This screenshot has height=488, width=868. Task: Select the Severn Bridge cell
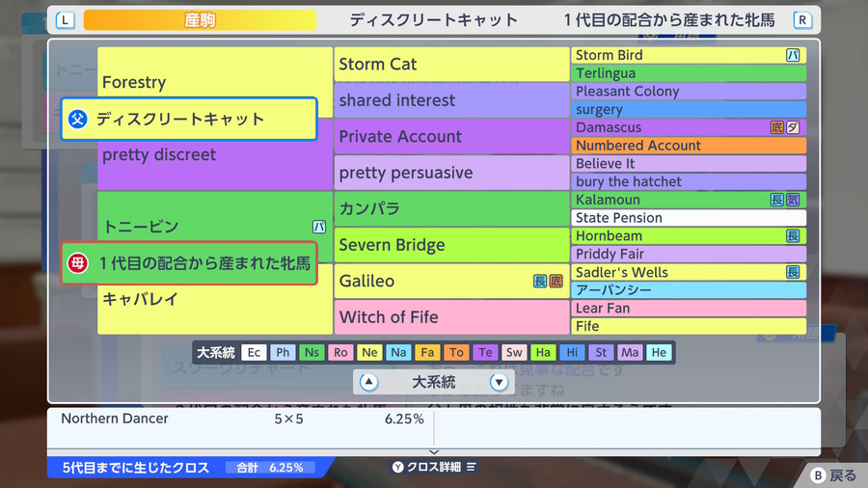(451, 245)
